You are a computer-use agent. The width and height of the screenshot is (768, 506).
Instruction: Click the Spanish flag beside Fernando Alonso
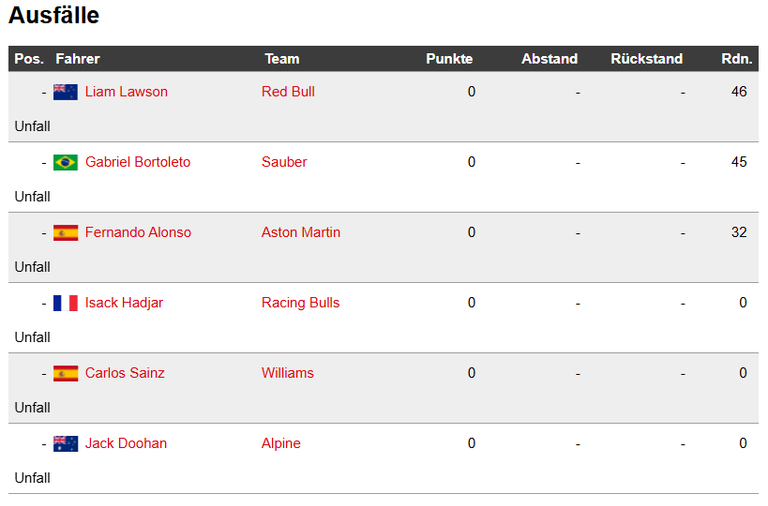[66, 233]
